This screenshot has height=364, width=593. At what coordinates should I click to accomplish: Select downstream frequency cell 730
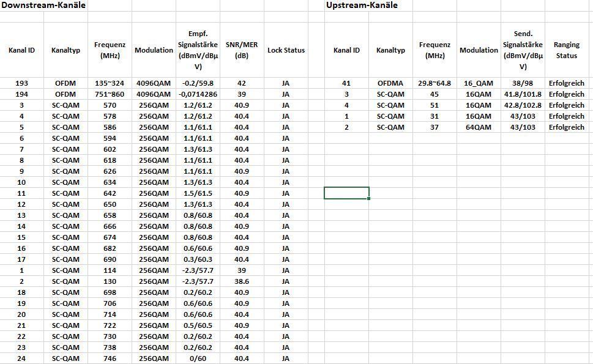tap(110, 336)
